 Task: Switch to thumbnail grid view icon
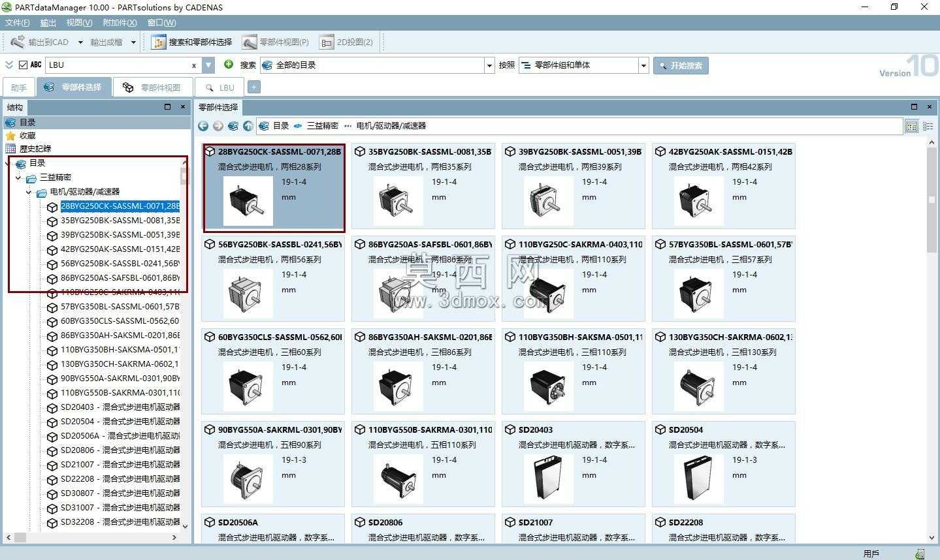(x=912, y=126)
